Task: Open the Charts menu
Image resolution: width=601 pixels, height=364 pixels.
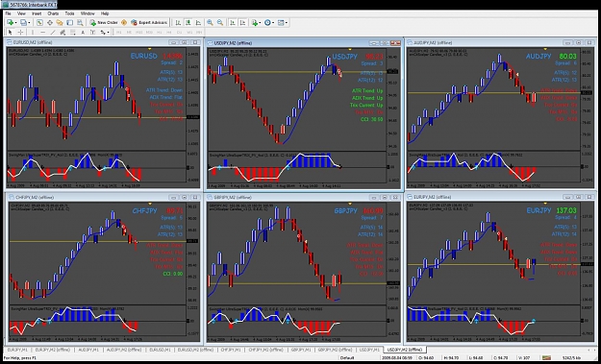Action: click(53, 13)
